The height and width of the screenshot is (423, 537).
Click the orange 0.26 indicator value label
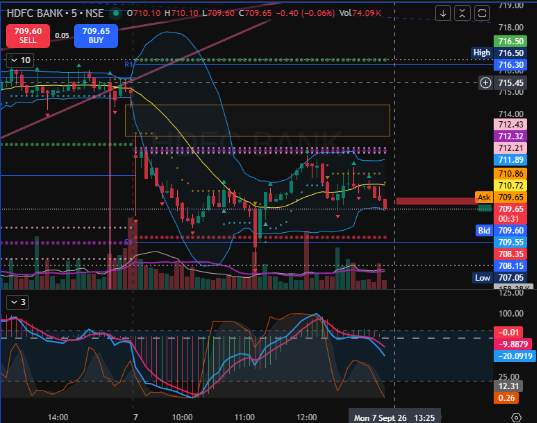[506, 398]
